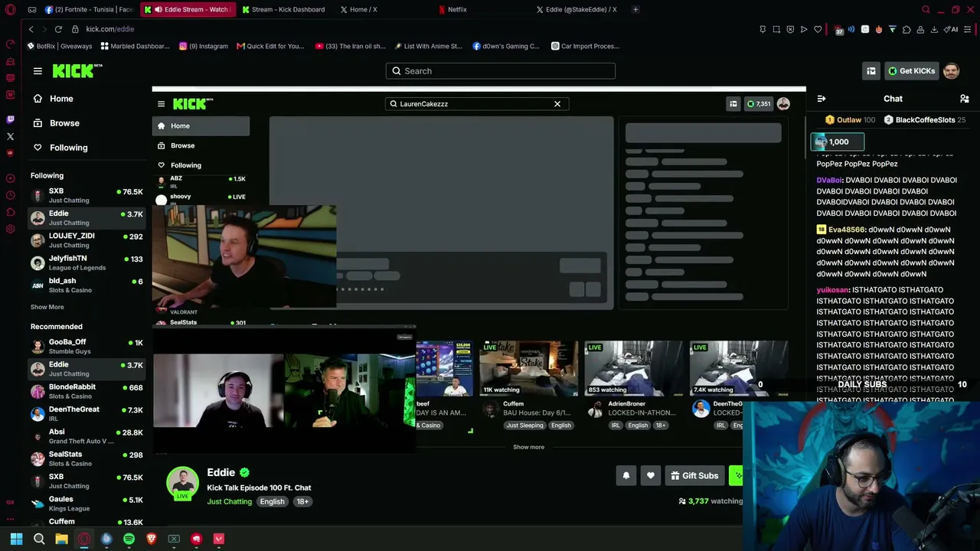Open the AdrienBroner stream thumbnail
Viewport: 980px width, 551px height.
click(x=634, y=368)
